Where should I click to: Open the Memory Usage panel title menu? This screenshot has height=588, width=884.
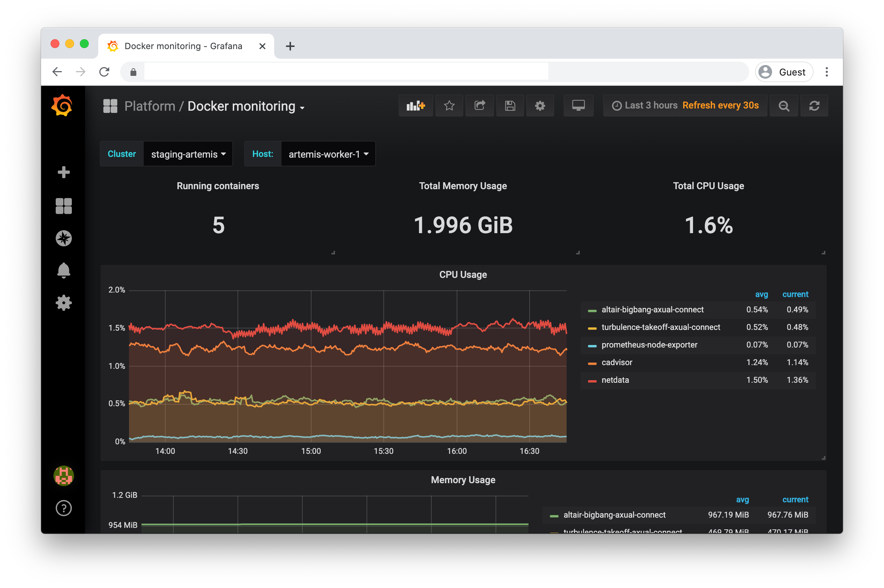tap(463, 480)
